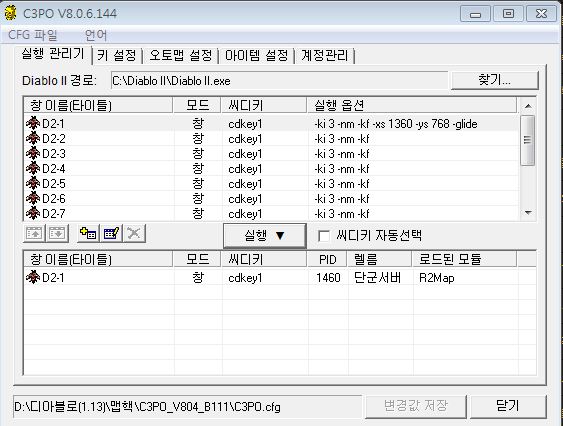563x426 pixels.
Task: Open the 언어 menu
Action: coord(96,35)
